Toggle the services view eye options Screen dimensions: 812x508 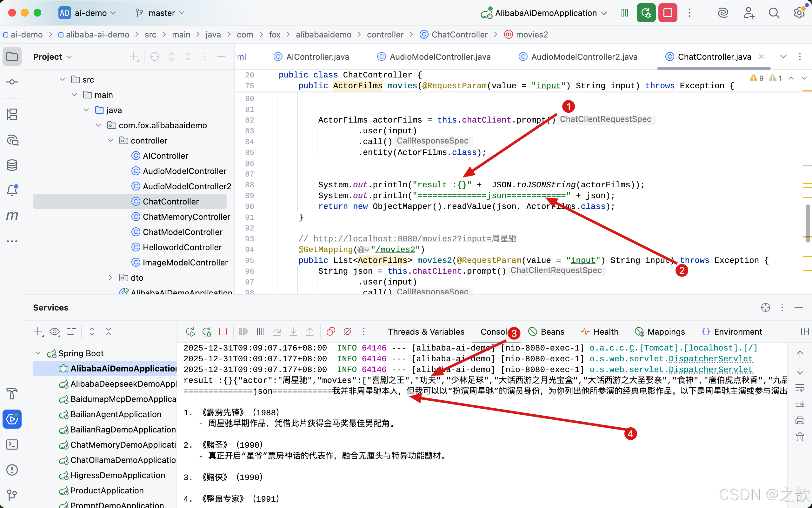coord(54,331)
